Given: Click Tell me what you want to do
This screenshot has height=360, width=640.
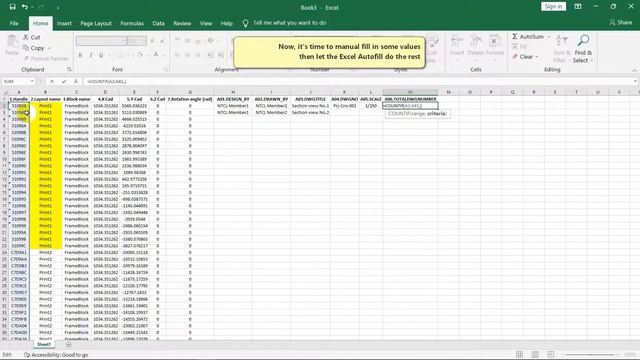Looking at the screenshot, I should tap(289, 23).
